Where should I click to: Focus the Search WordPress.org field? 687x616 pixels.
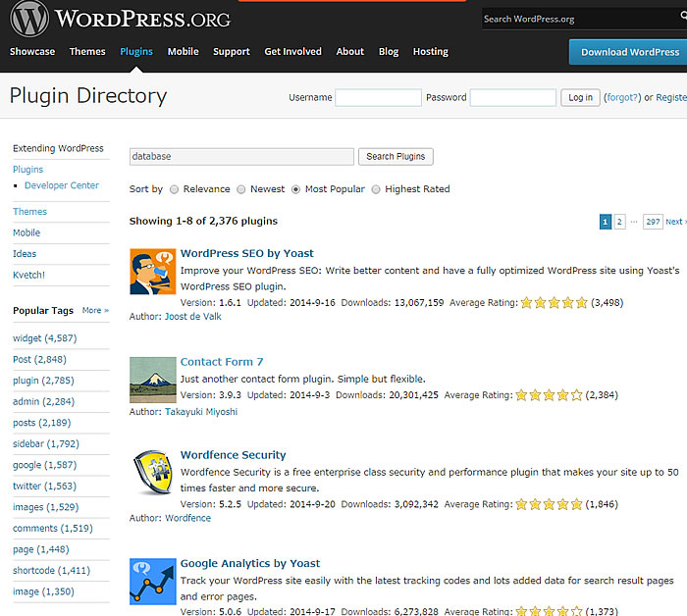(x=585, y=19)
